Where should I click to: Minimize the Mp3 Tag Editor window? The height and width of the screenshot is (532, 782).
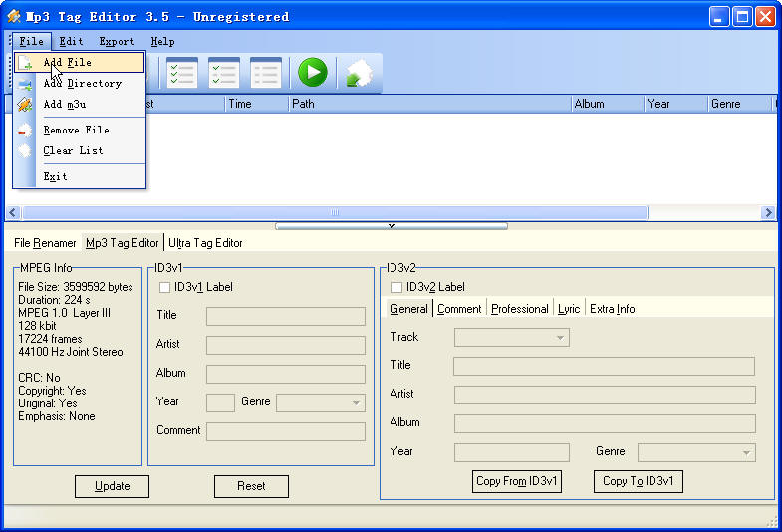tap(719, 17)
